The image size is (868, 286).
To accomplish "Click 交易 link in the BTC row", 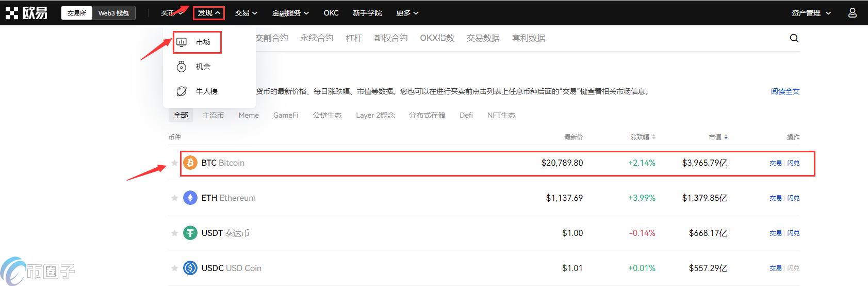I will [x=775, y=163].
